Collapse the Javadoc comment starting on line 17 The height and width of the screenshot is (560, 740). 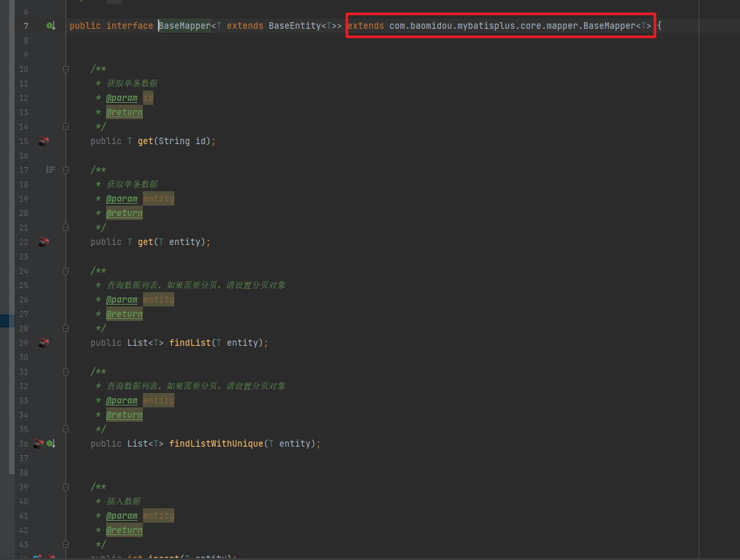(x=66, y=170)
